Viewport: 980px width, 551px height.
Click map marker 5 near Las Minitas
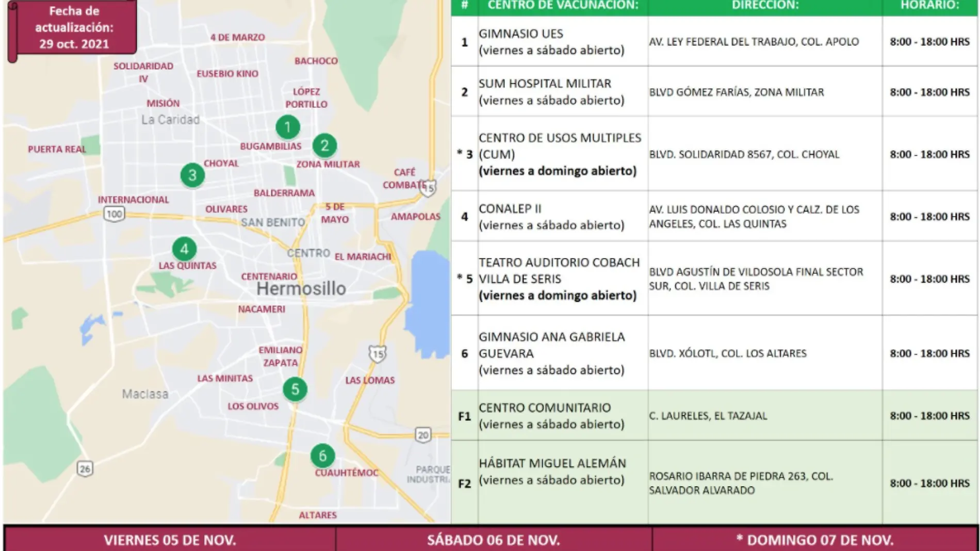[x=295, y=389]
